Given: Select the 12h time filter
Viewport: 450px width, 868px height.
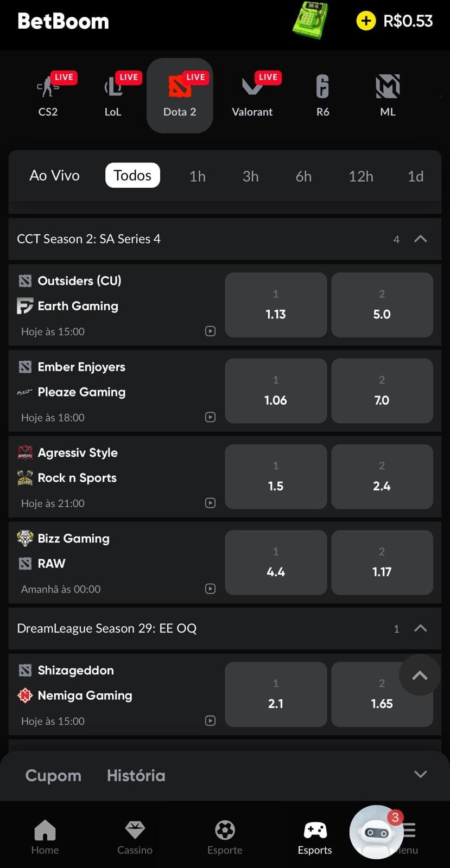Looking at the screenshot, I should [x=360, y=175].
